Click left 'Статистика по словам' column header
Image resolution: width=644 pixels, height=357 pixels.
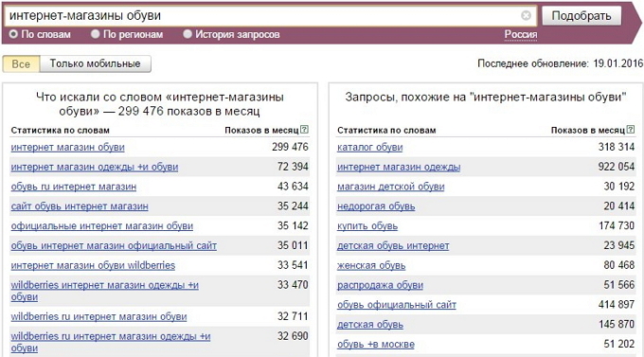click(61, 131)
